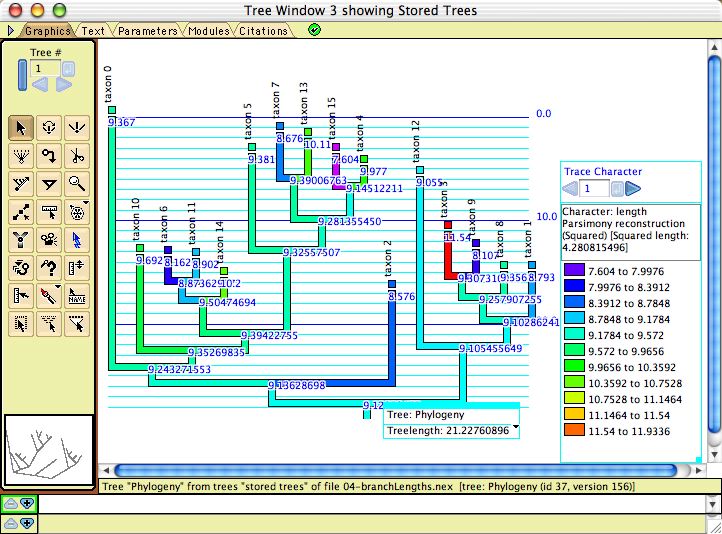This screenshot has height=534, width=722.
Task: Select the arrow pointer tool
Action: coord(21,126)
